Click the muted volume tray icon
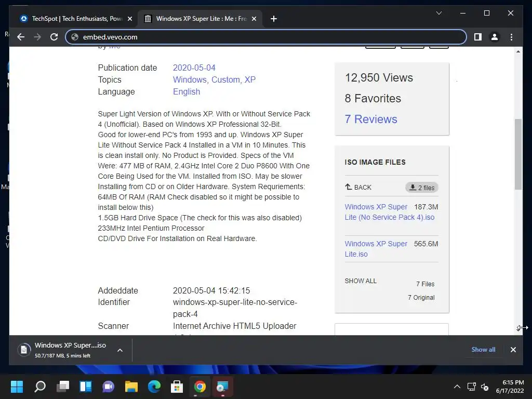532x399 pixels. coord(485,387)
